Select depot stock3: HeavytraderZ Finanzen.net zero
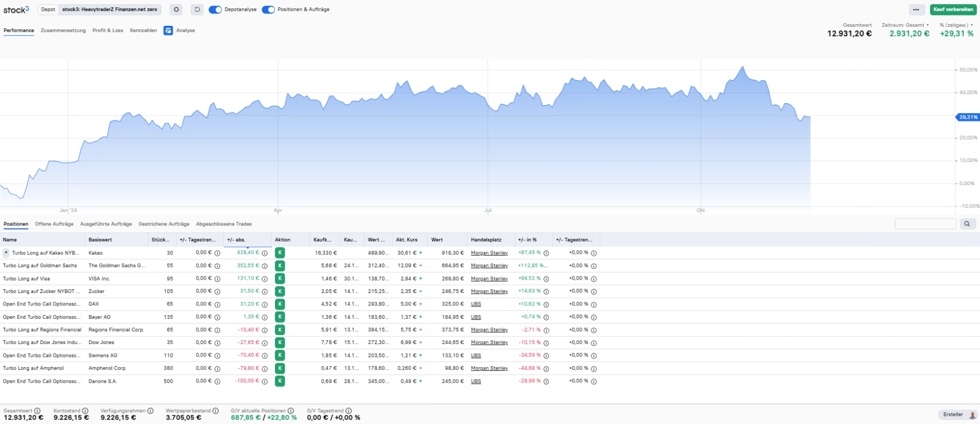Image resolution: width=980 pixels, height=424 pixels. (x=109, y=9)
